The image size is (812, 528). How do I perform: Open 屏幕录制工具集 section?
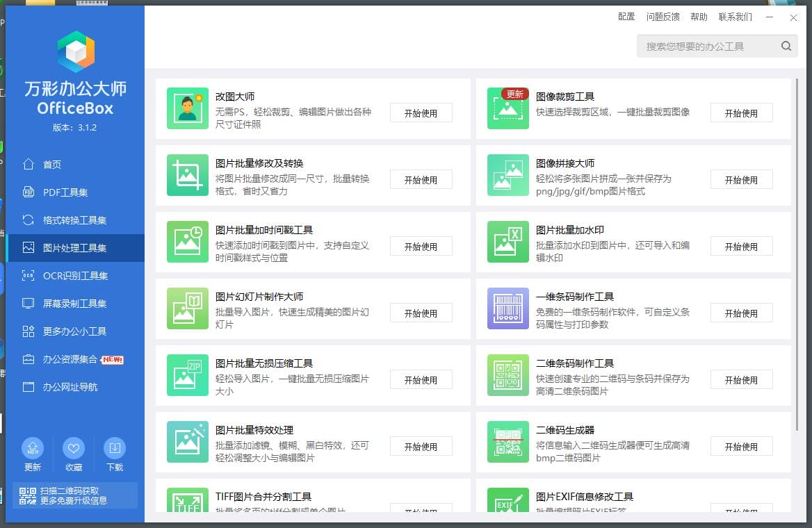tap(76, 304)
